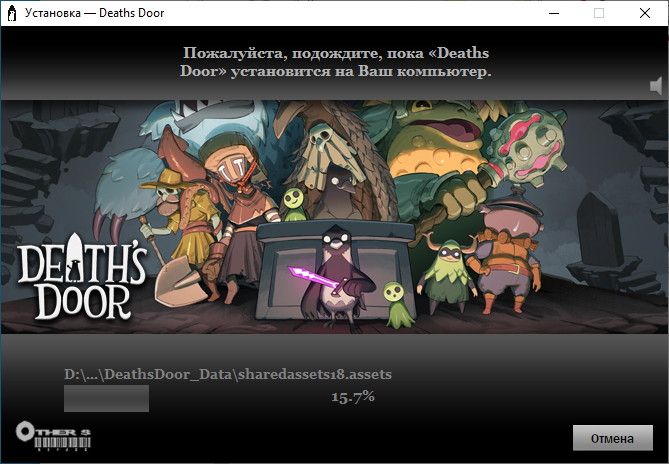The width and height of the screenshot is (669, 464).
Task: Click the sharedassets18.assets file path text
Action: [x=228, y=374]
